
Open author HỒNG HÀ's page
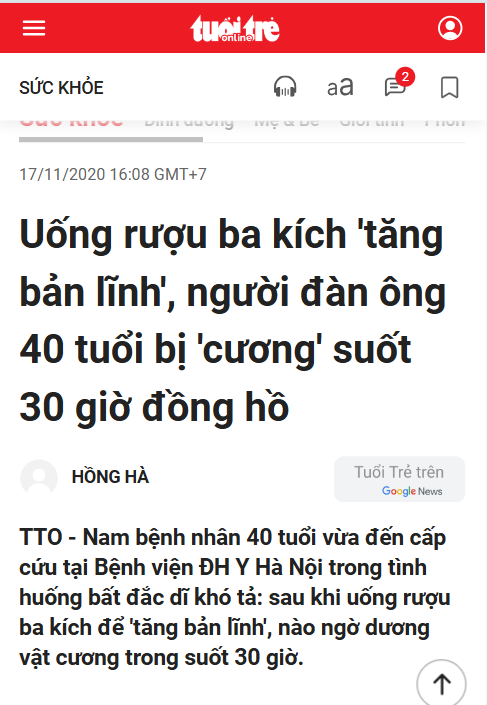(x=110, y=477)
